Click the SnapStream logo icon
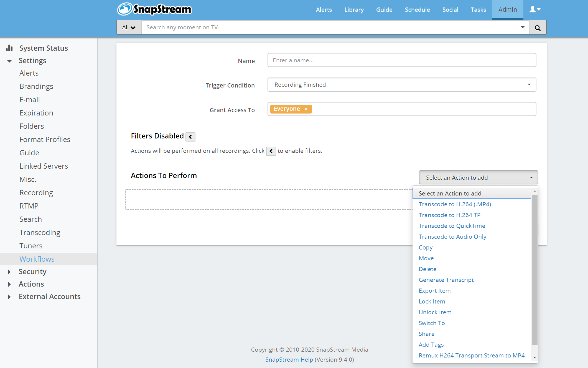 click(x=125, y=9)
